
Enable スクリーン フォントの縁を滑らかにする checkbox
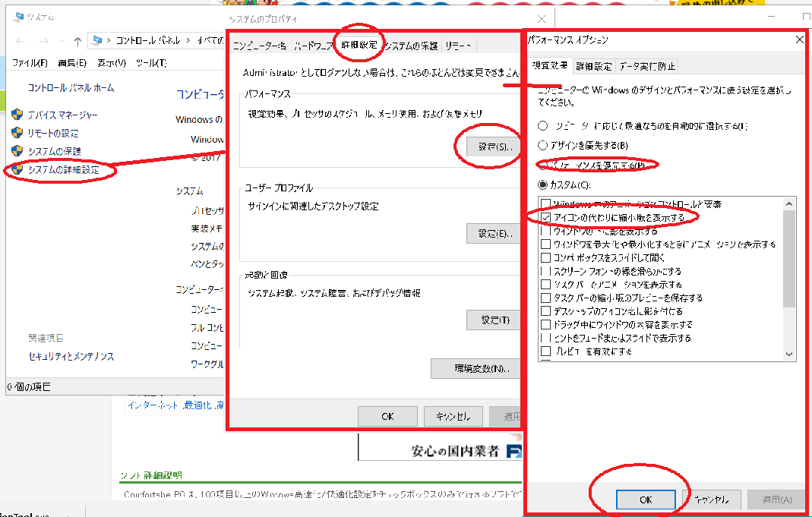[545, 271]
